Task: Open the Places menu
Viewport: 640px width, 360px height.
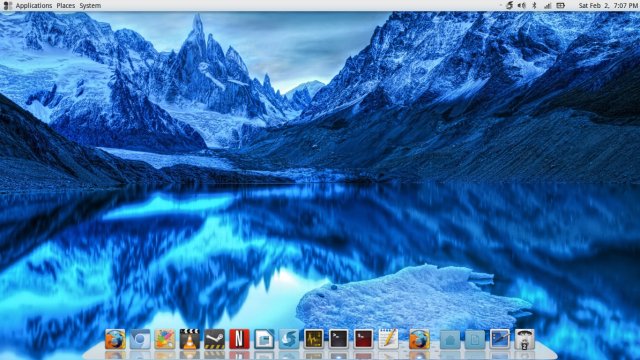Action: point(66,6)
